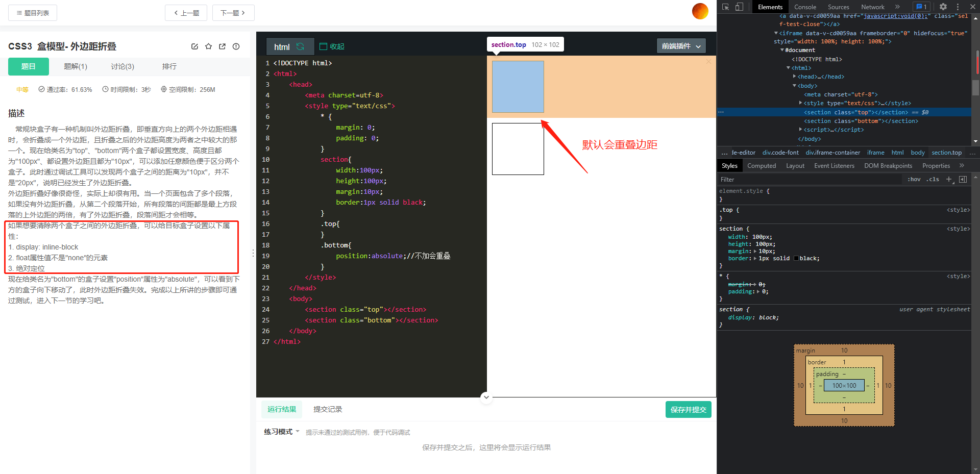The image size is (980, 474).
Task: Open the 题目列表 problem list
Action: click(x=33, y=13)
